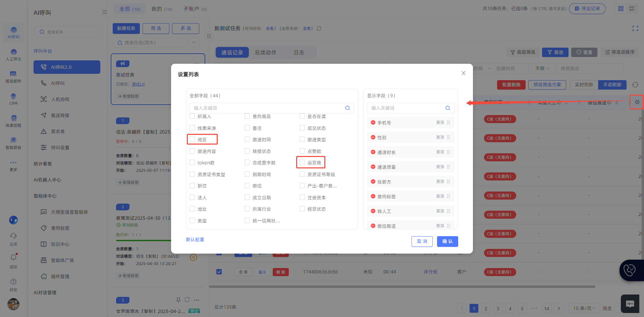
Task: Check the token数 field checkbox
Action: click(192, 162)
